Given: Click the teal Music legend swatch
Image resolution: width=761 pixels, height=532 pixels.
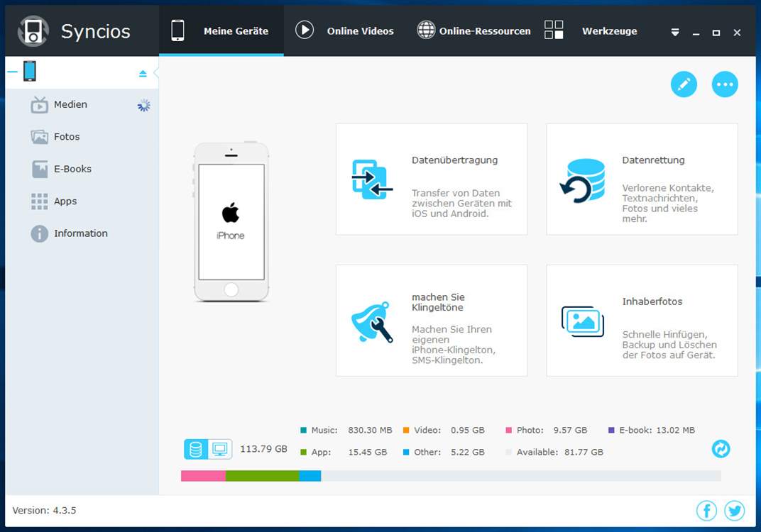Looking at the screenshot, I should coord(303,430).
